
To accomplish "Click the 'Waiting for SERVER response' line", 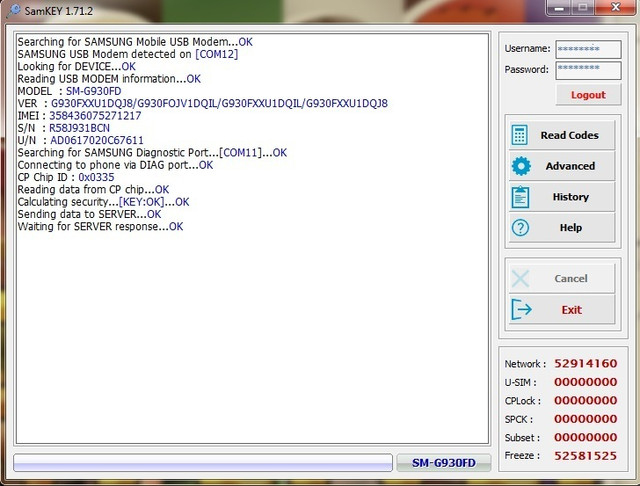I will coord(100,226).
